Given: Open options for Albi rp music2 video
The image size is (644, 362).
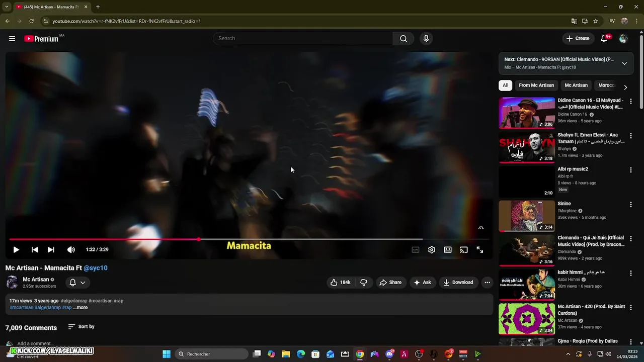Looking at the screenshot, I should [631, 170].
